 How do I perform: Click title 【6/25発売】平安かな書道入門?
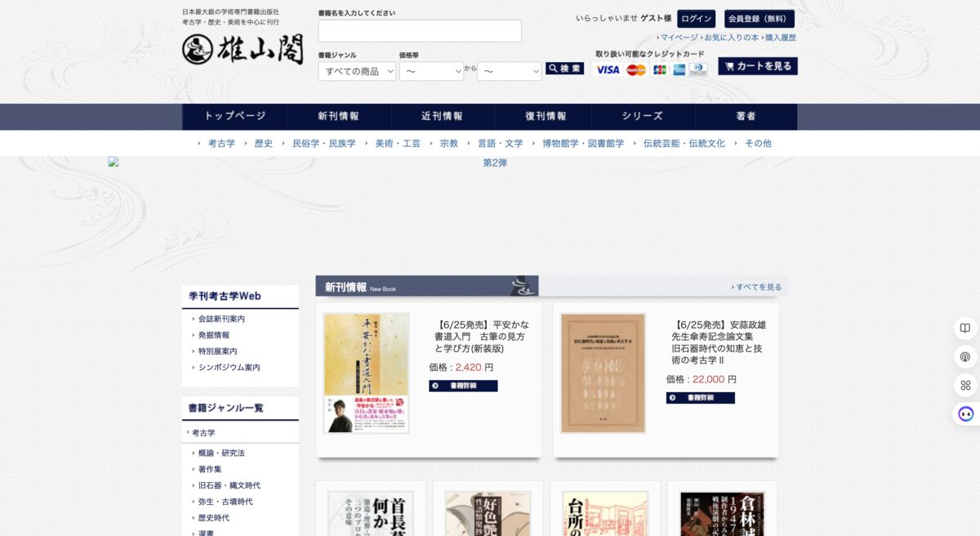click(480, 337)
